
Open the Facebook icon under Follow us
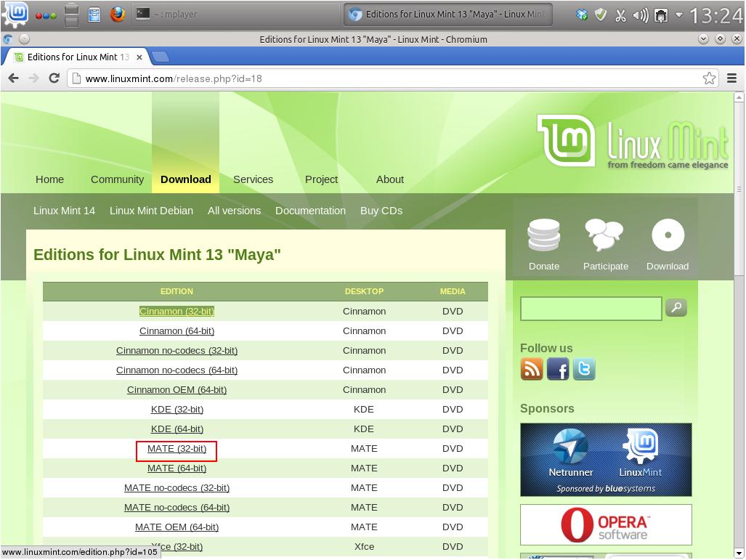coord(558,369)
